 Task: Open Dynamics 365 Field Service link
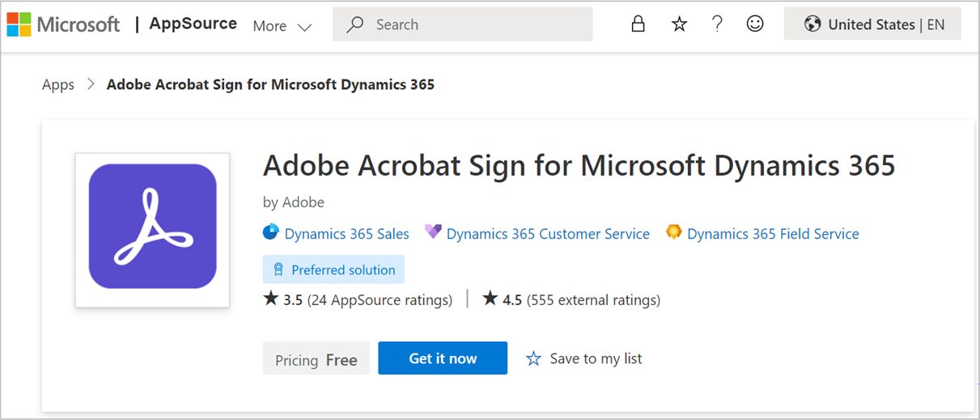click(x=773, y=234)
